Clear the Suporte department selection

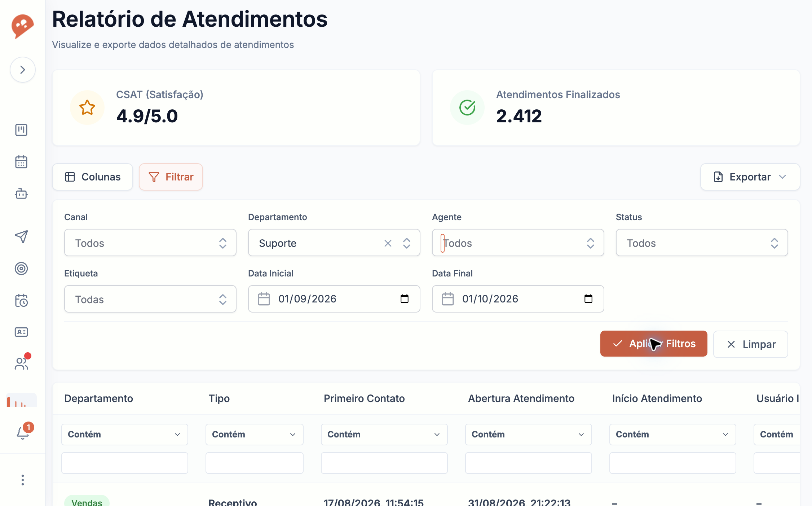(x=388, y=243)
